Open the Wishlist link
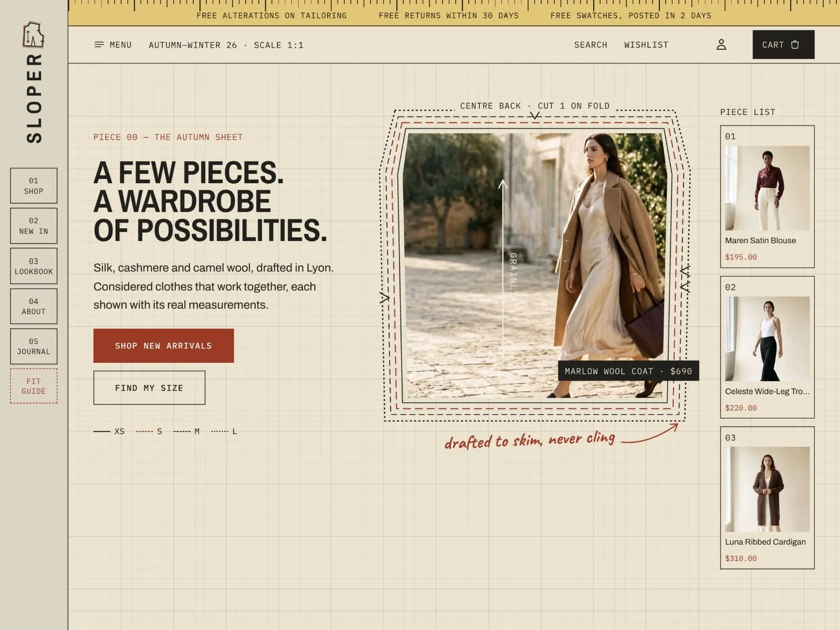Image resolution: width=840 pixels, height=630 pixels. 646,45
